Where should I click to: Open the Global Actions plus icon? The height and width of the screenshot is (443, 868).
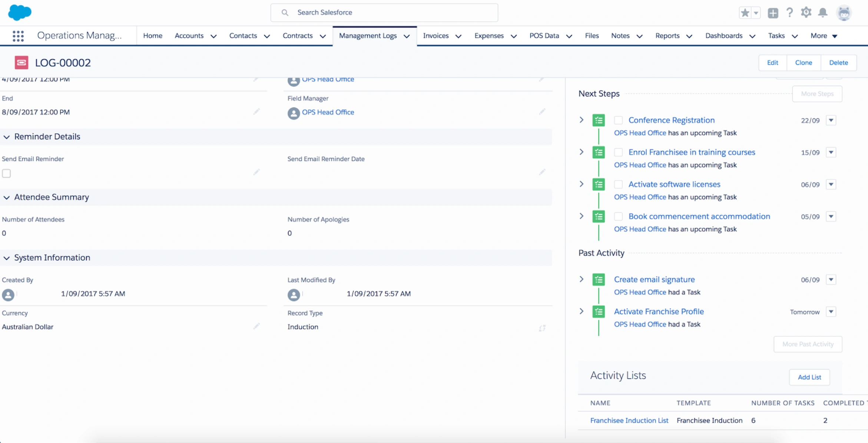click(773, 13)
